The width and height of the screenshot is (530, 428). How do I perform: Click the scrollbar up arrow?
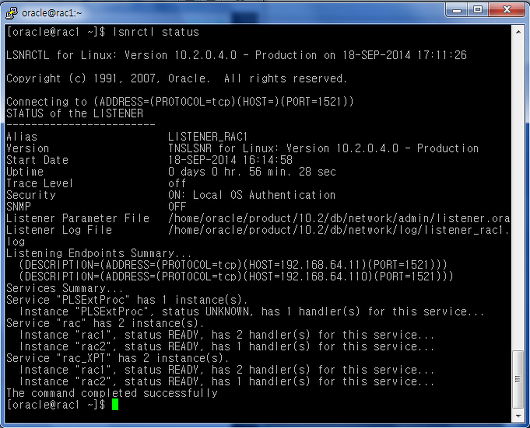pos(518,32)
